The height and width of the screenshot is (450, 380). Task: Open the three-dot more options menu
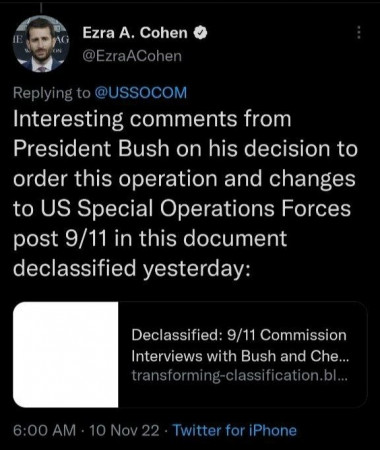[359, 32]
